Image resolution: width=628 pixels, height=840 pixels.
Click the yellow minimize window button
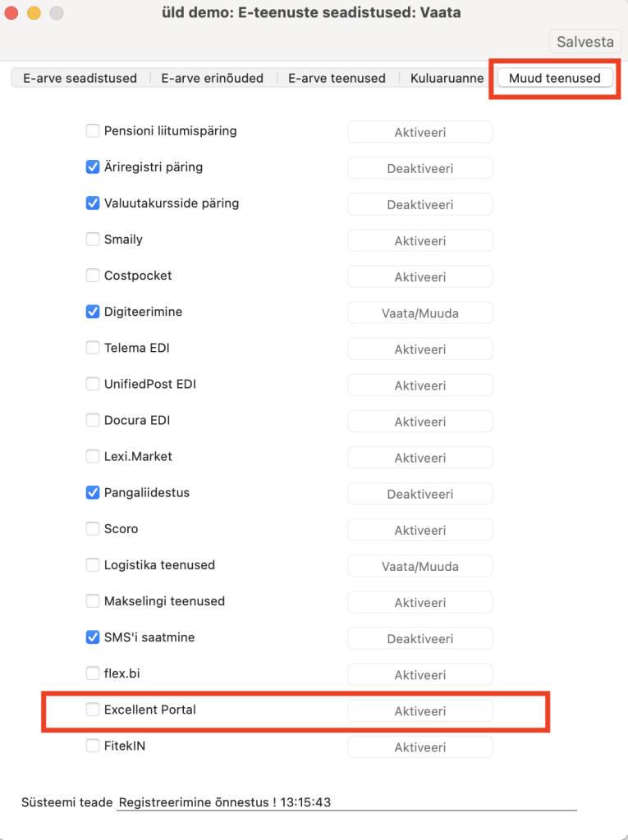point(34,13)
